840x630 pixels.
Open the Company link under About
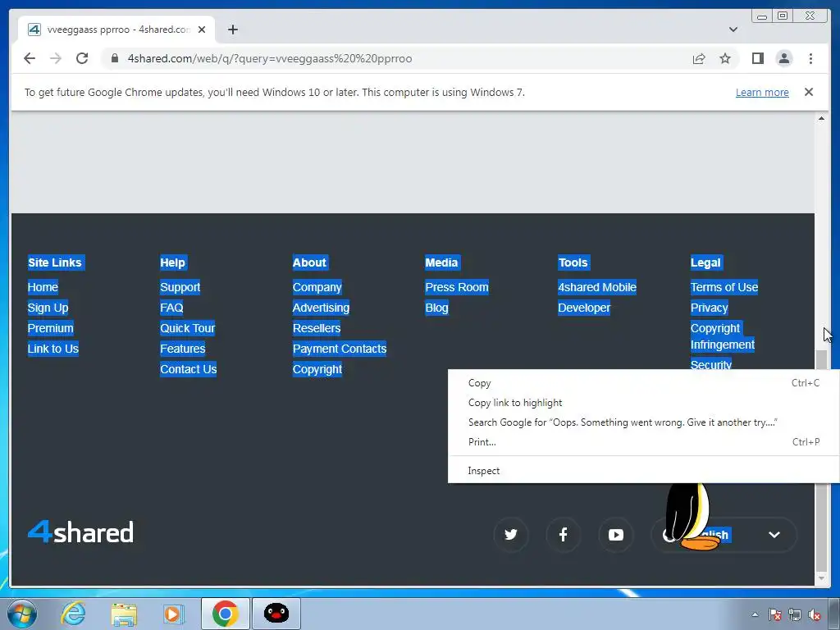pyautogui.click(x=317, y=287)
